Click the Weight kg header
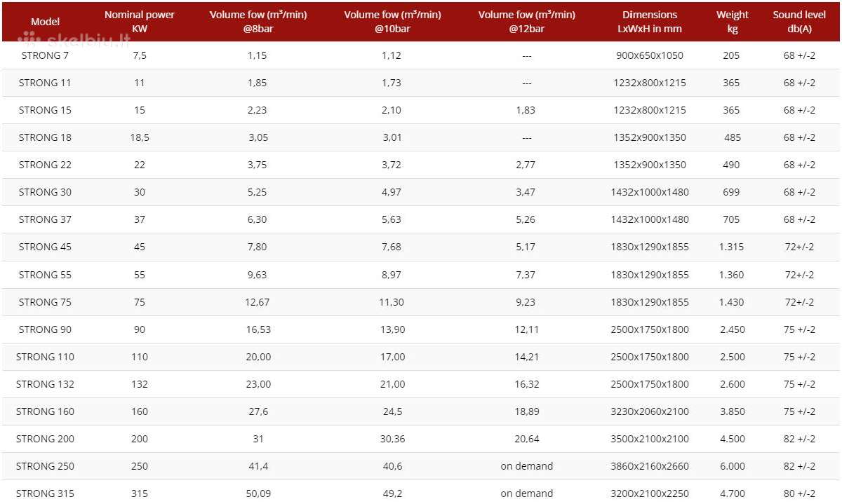 [732, 22]
